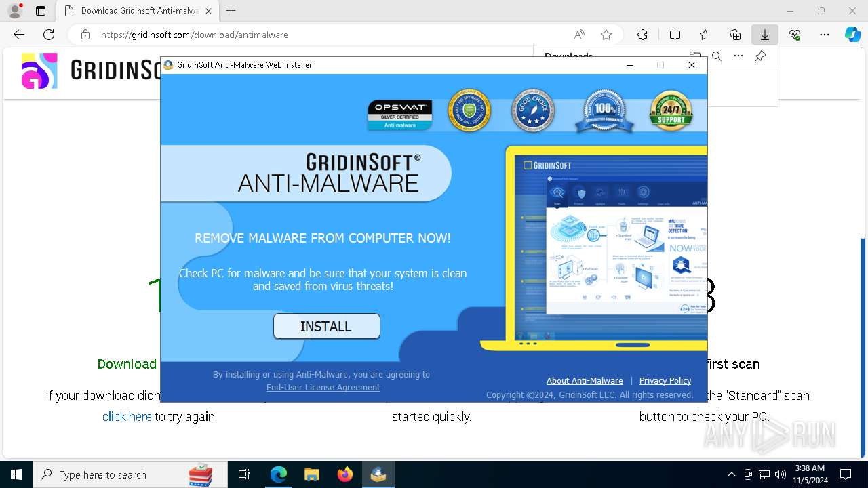View site information lock icon
Image resolution: width=868 pixels, height=488 pixels.
tap(85, 35)
